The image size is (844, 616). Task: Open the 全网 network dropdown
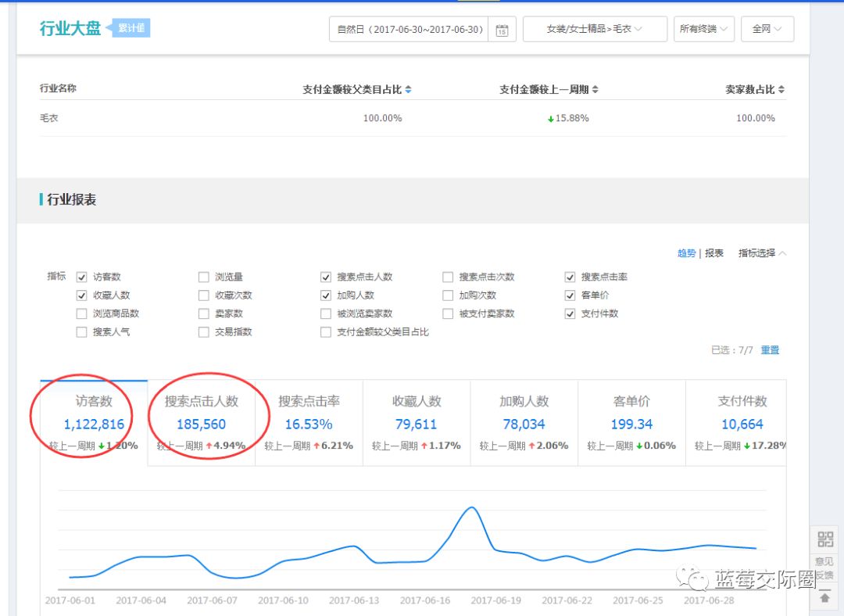pyautogui.click(x=767, y=29)
